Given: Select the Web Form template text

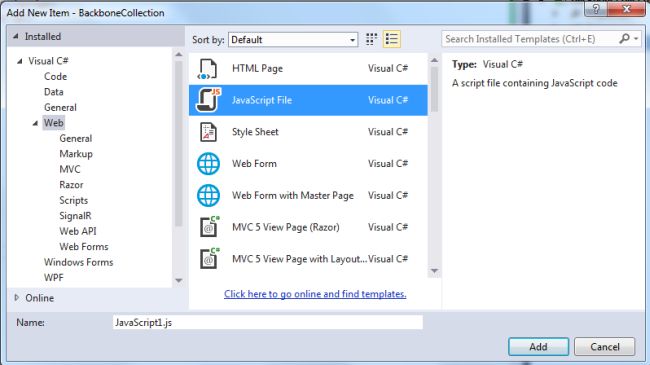Looking at the screenshot, I should pyautogui.click(x=254, y=163).
